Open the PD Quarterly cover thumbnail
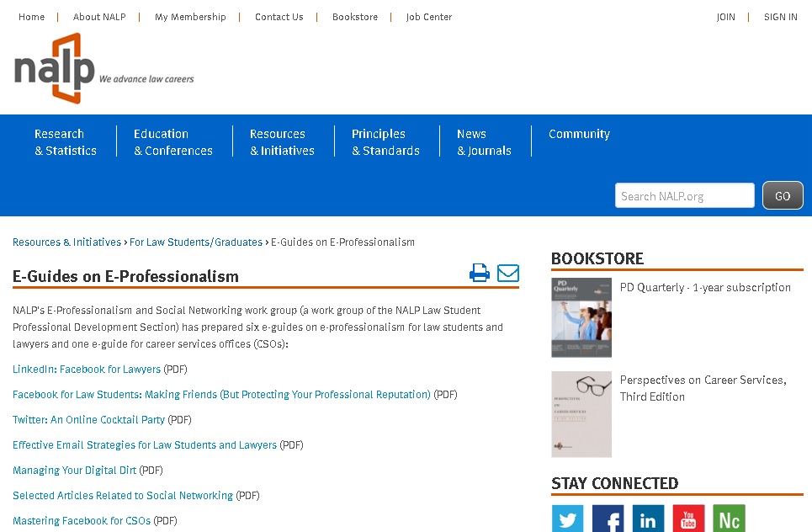Screen dimensions: 812x532 click(581, 317)
